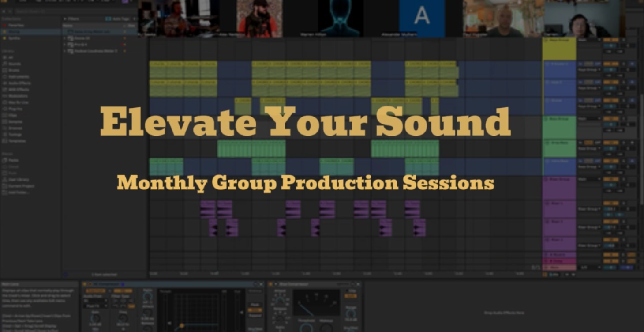Open Modulators browser category
The image size is (644, 332).
click(18, 96)
